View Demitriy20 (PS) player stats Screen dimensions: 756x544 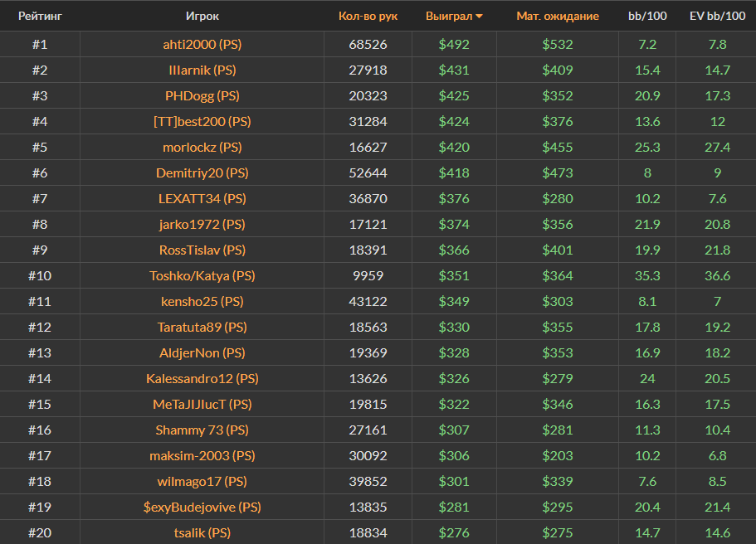tap(202, 172)
